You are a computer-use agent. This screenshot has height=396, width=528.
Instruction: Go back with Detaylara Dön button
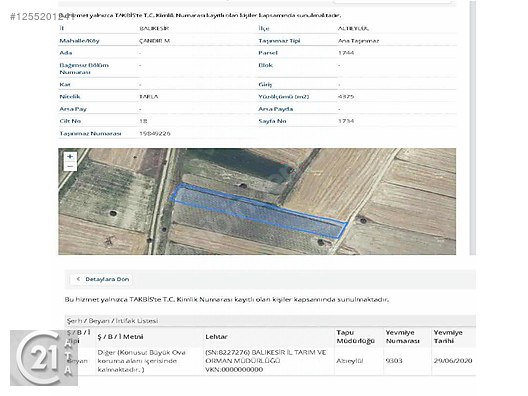102,279
